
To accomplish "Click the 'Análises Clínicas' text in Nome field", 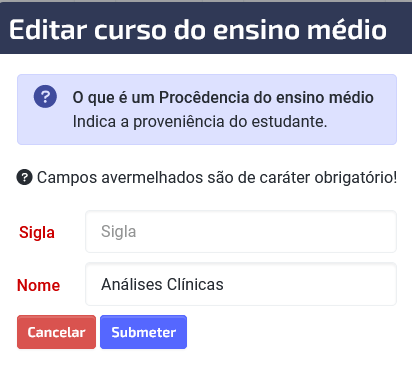I will [162, 284].
